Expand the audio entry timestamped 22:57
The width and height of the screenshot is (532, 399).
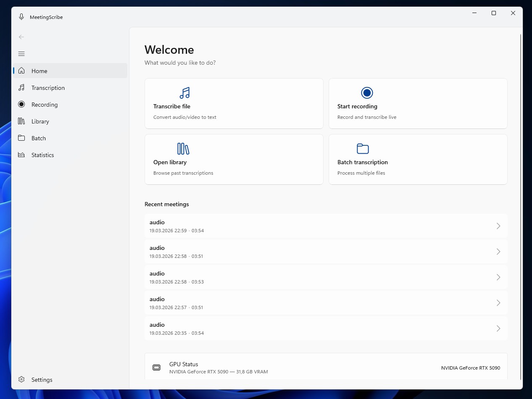click(x=326, y=302)
